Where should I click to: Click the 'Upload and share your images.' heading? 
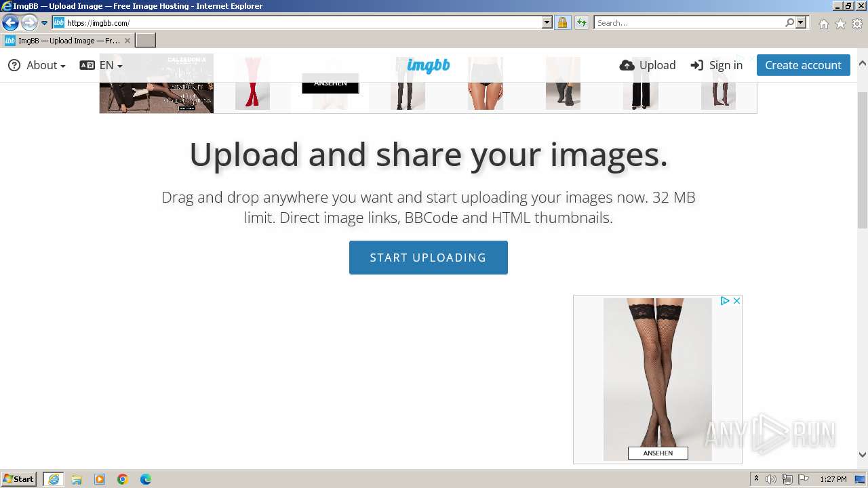(429, 155)
